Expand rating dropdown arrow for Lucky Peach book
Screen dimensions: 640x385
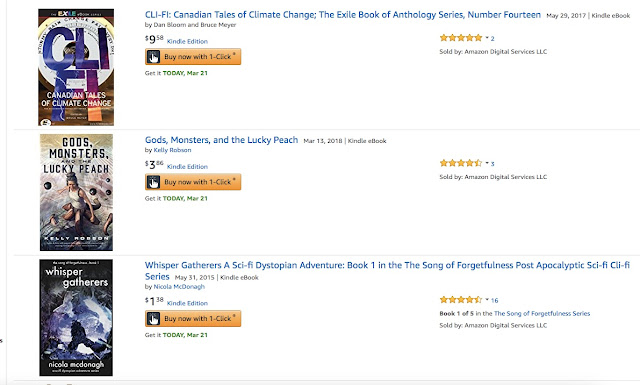[487, 163]
